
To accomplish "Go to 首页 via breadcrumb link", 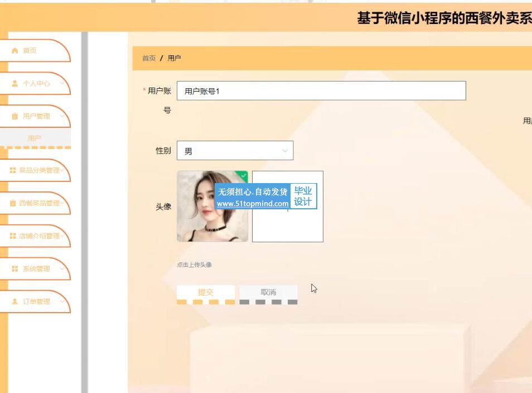I will (149, 58).
